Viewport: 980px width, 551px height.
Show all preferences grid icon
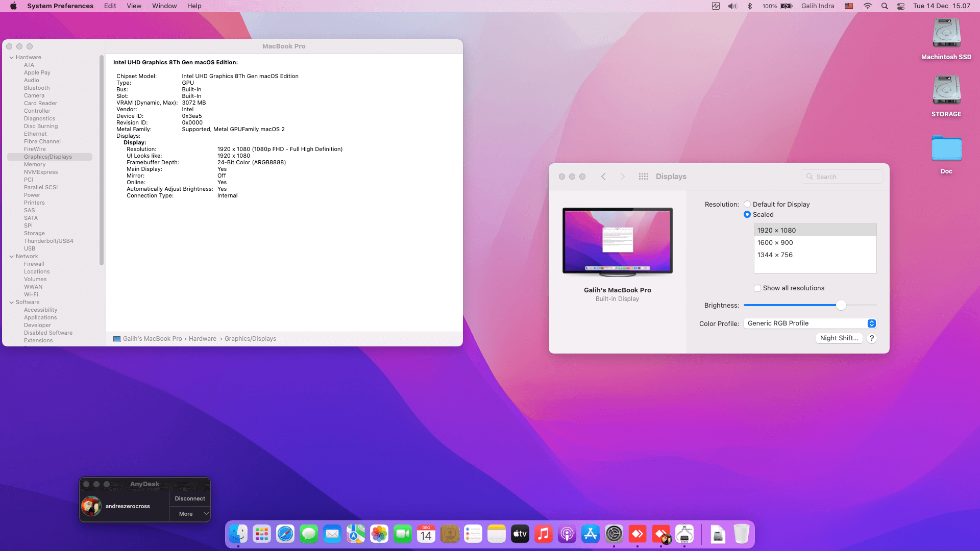[x=643, y=177]
